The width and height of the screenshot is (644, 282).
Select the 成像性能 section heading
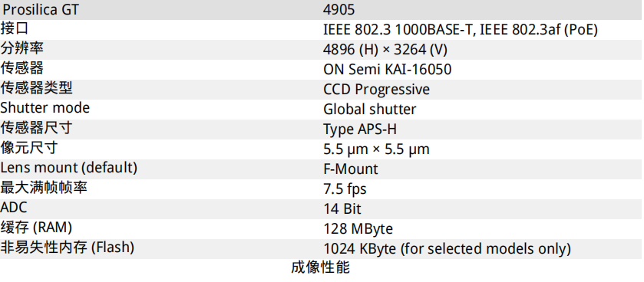[321, 267]
